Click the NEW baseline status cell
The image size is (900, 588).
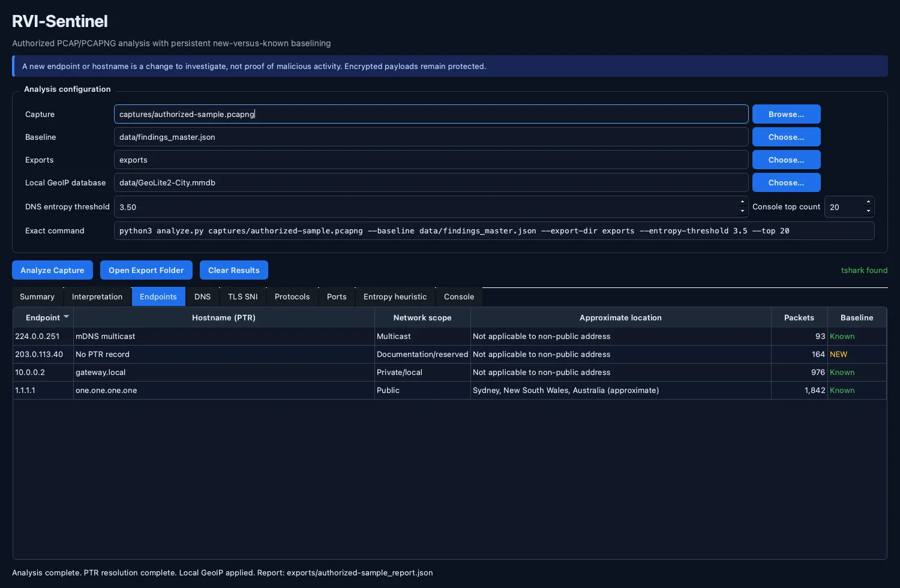[x=857, y=354]
